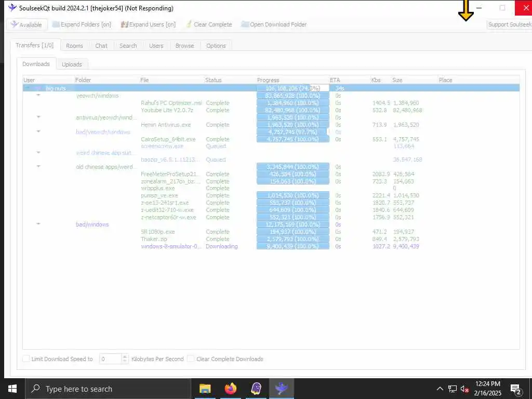Collapse the bad/windows folder
This screenshot has width=532, height=399.
point(38,224)
